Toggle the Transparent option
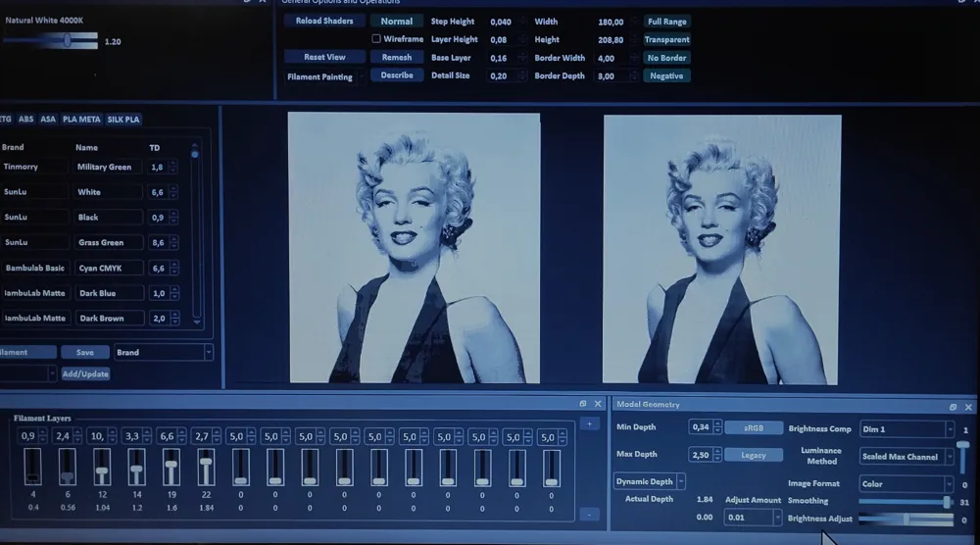Image resolution: width=980 pixels, height=545 pixels. coord(666,39)
